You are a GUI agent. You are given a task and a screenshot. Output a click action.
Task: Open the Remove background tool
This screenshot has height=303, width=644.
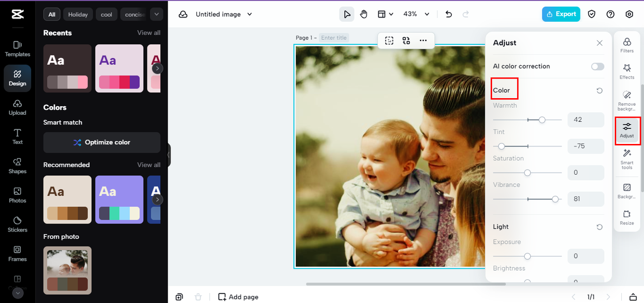[x=627, y=101]
